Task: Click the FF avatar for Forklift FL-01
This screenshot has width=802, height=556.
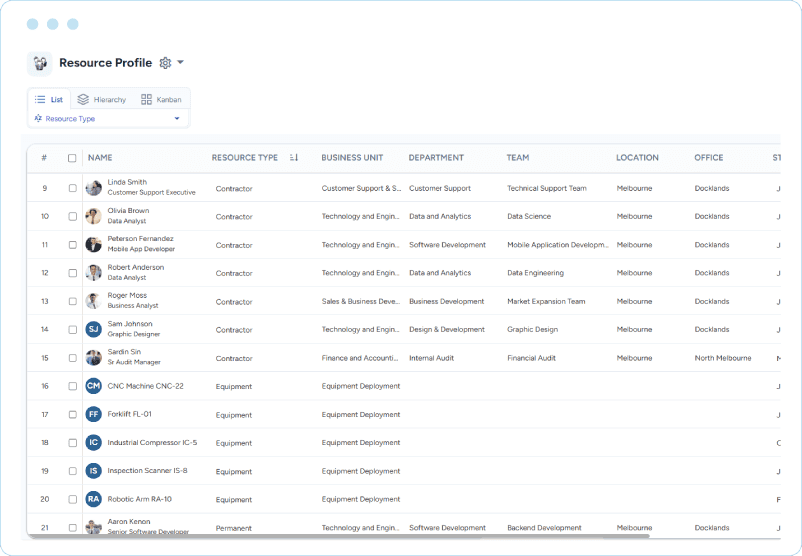Action: pos(93,414)
